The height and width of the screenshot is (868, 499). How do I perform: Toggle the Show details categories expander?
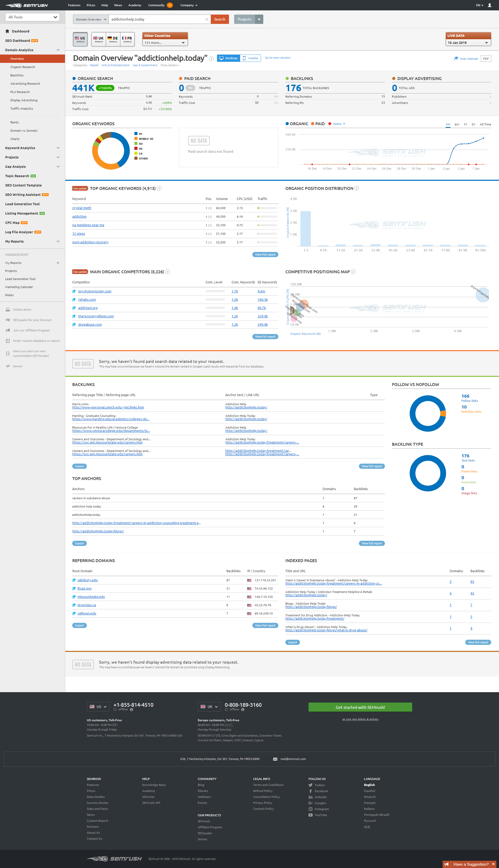pyautogui.click(x=170, y=65)
